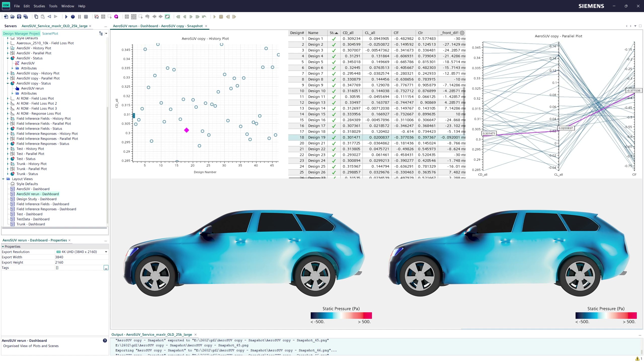Toggle the gray crossed-arrows fit view button
The image size is (644, 362).
click(x=134, y=17)
